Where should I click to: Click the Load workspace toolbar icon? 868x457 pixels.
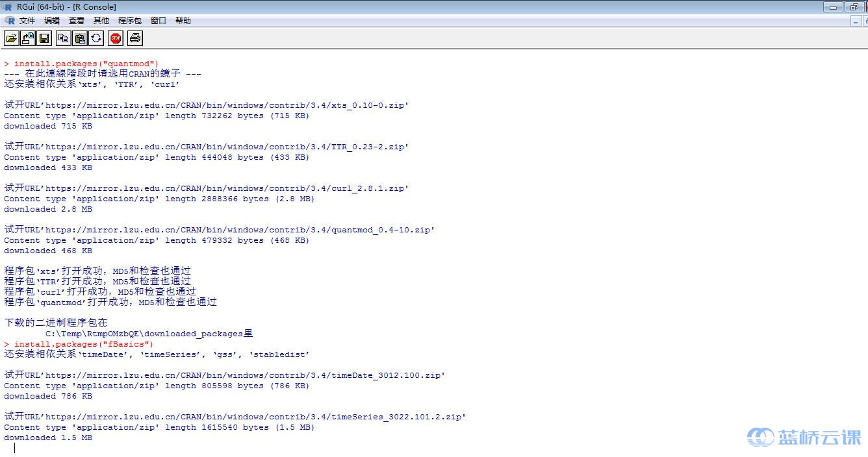[x=28, y=38]
